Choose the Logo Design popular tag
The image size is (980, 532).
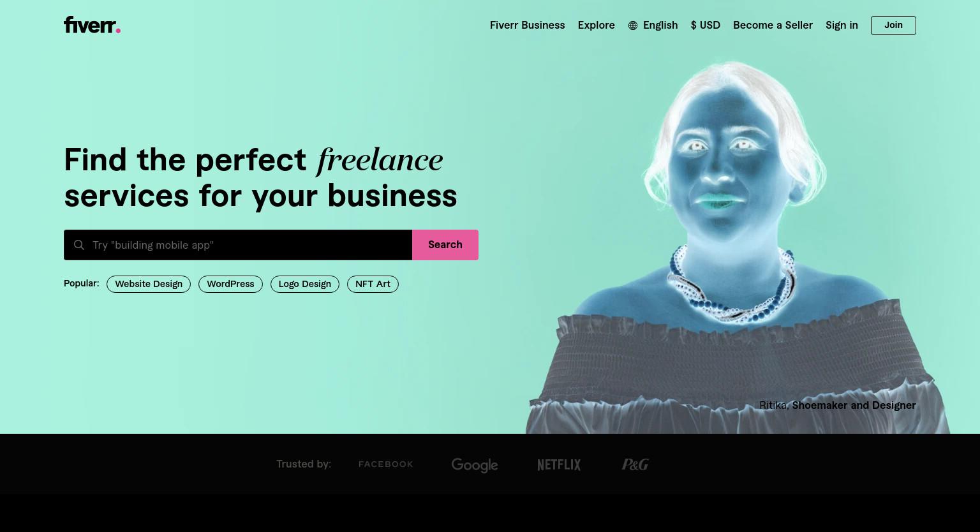point(305,284)
